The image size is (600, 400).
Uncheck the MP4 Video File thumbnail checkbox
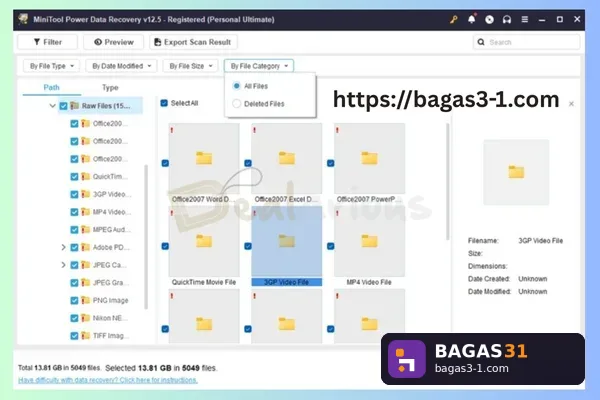[x=331, y=246]
